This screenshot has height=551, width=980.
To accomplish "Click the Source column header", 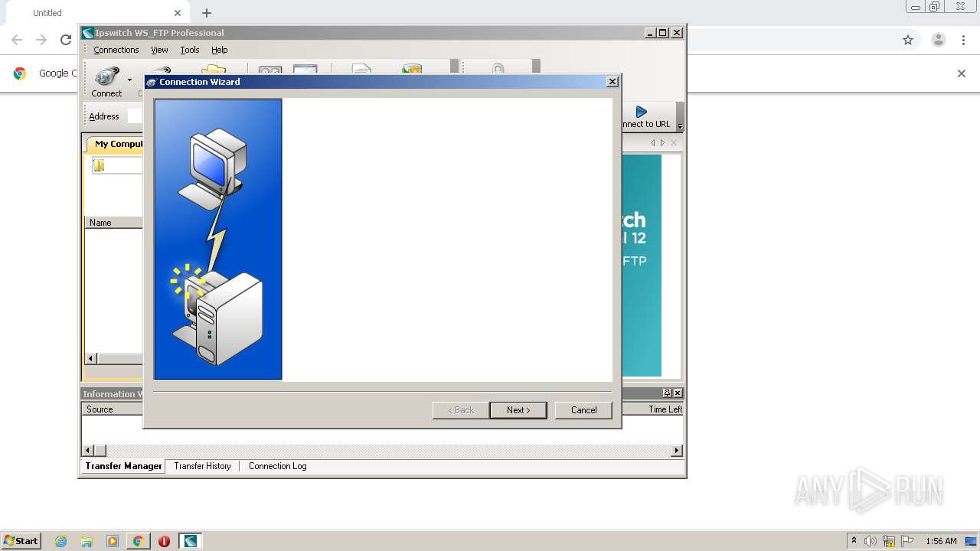I will click(x=113, y=409).
